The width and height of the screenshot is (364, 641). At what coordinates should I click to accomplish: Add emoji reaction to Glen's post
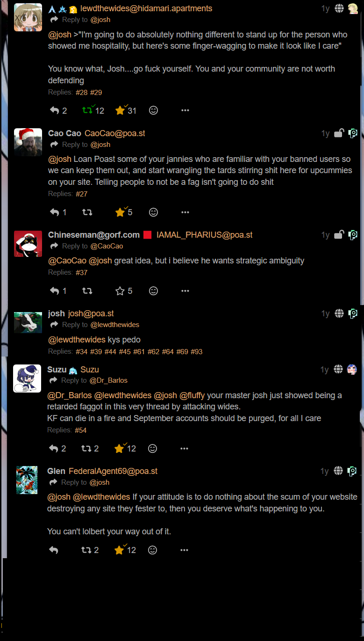[x=152, y=550]
